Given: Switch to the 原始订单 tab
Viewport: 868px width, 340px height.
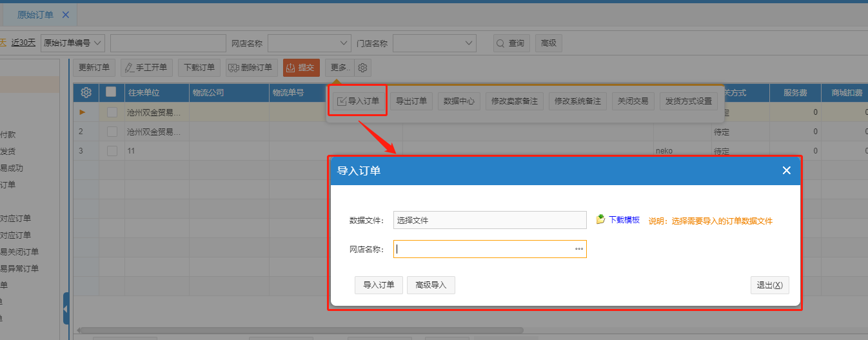Looking at the screenshot, I should (x=35, y=14).
